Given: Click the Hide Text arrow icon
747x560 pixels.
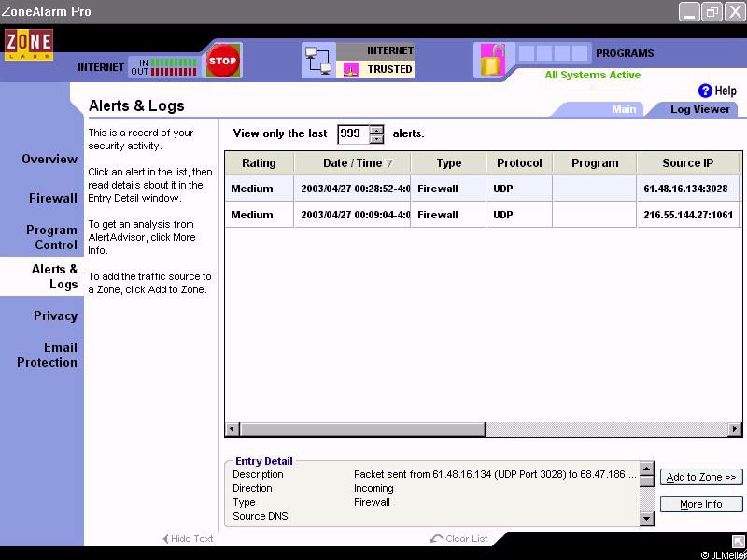Looking at the screenshot, I should click(165, 539).
